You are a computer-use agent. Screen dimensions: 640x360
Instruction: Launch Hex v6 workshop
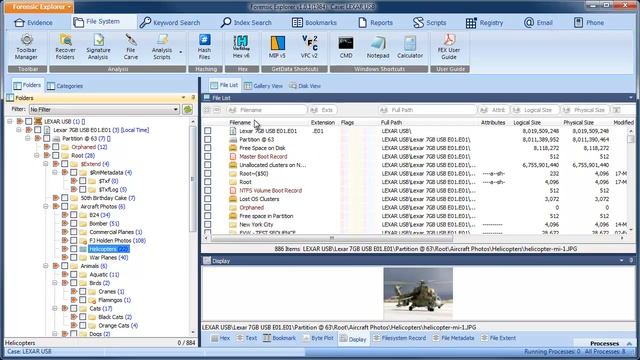241,47
